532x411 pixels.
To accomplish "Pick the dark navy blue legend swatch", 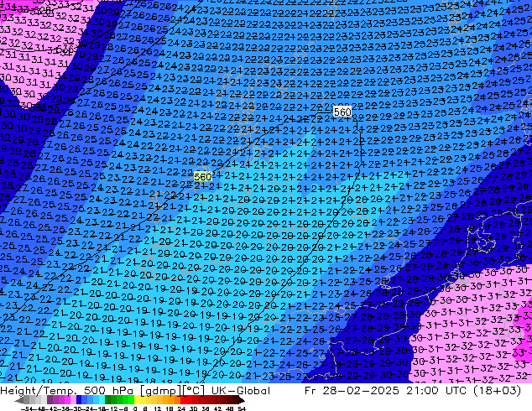I will 79,399.
